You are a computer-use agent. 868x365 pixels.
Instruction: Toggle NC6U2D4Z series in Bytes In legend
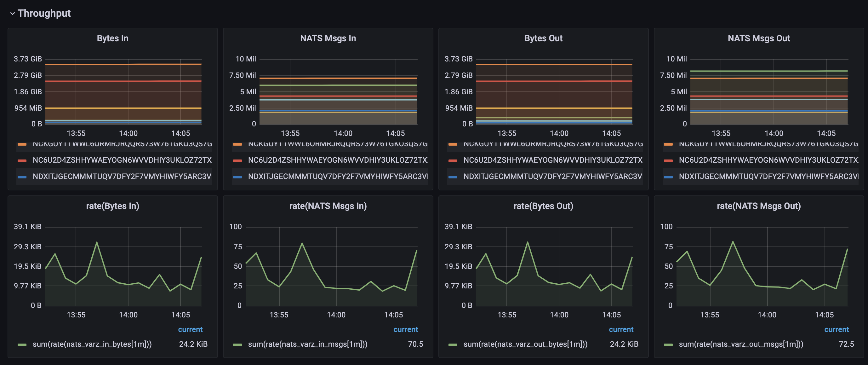122,160
